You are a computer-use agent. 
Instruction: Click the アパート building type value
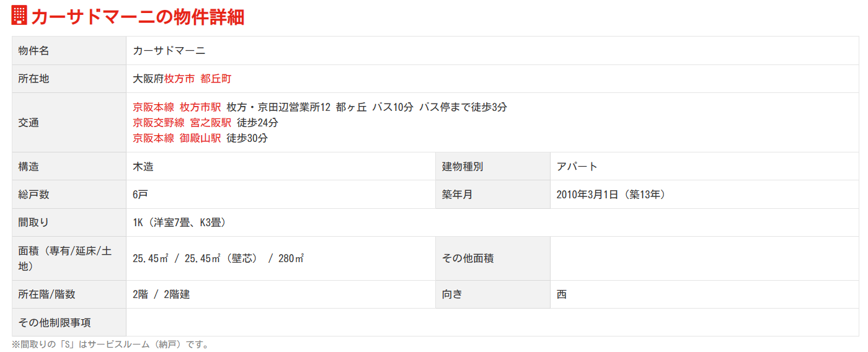tap(577, 167)
